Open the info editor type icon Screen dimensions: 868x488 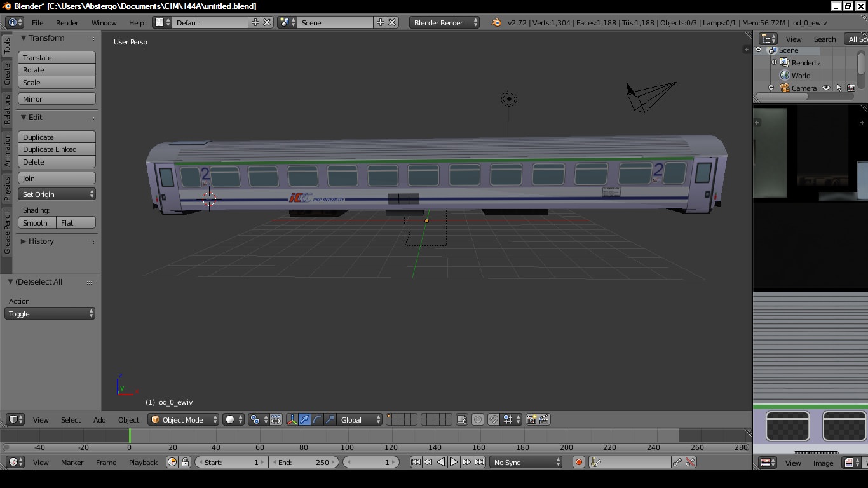coord(15,22)
